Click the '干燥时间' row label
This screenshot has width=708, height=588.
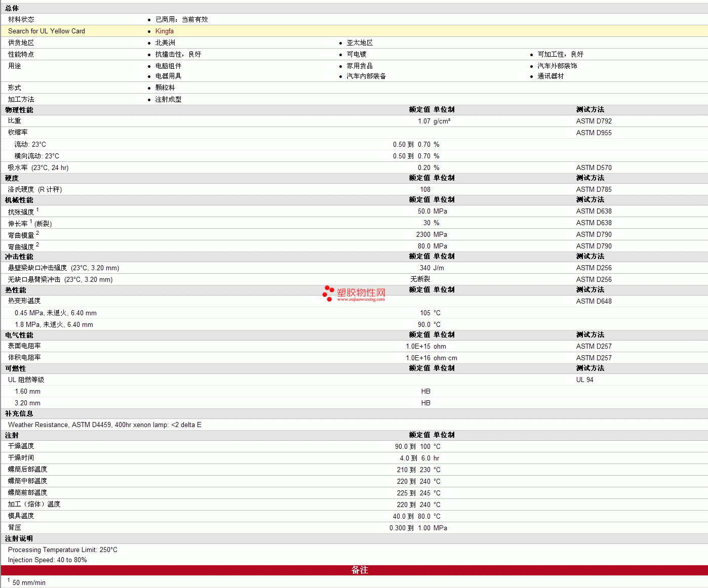click(x=21, y=457)
